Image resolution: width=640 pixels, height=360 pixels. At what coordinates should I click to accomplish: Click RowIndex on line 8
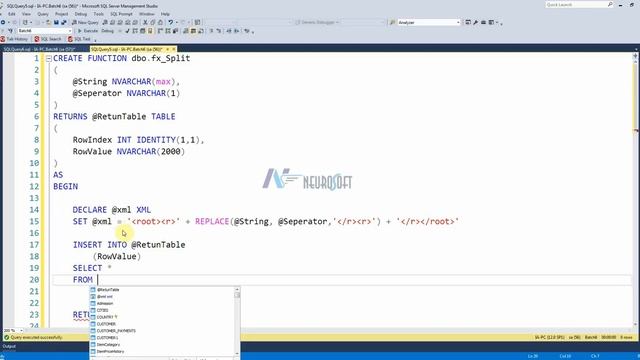[x=92, y=140]
